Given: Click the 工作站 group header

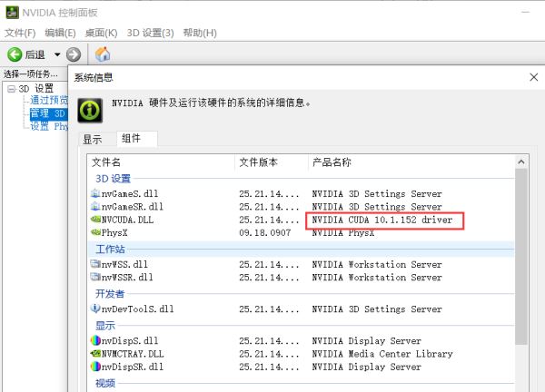Looking at the screenshot, I should click(110, 249).
